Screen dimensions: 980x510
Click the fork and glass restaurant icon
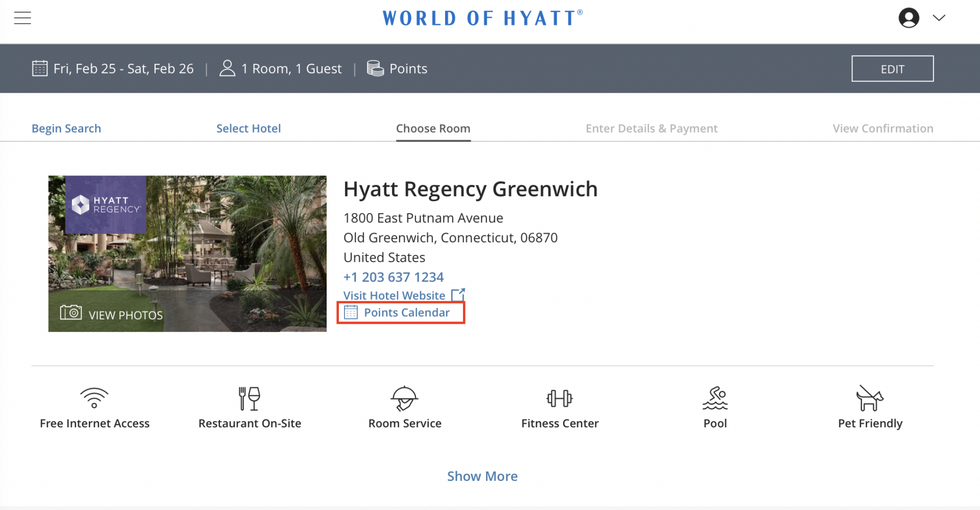coord(250,398)
